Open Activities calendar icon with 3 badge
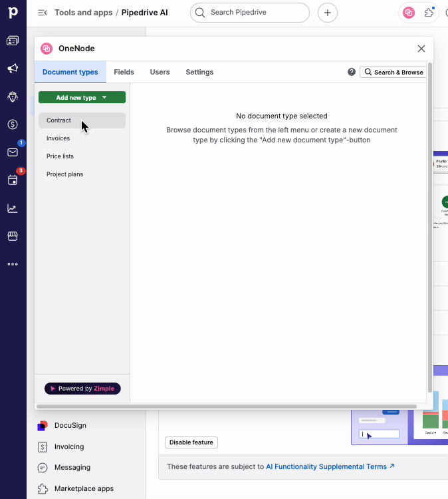The height and width of the screenshot is (499, 448). [x=13, y=180]
